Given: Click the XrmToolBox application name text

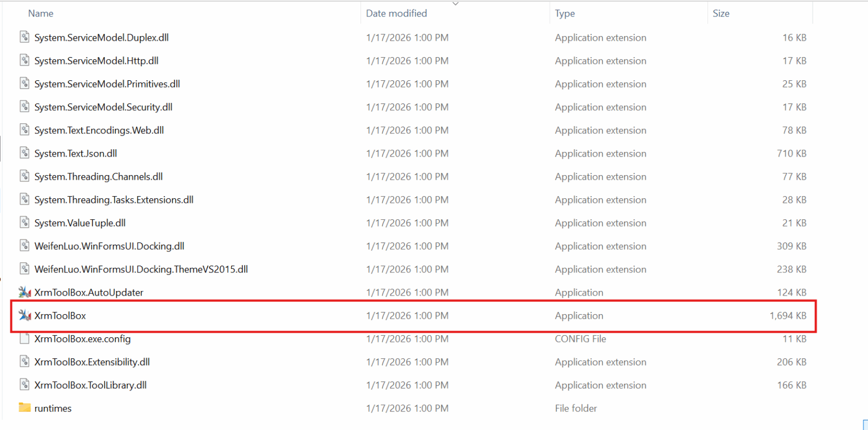Looking at the screenshot, I should point(60,315).
